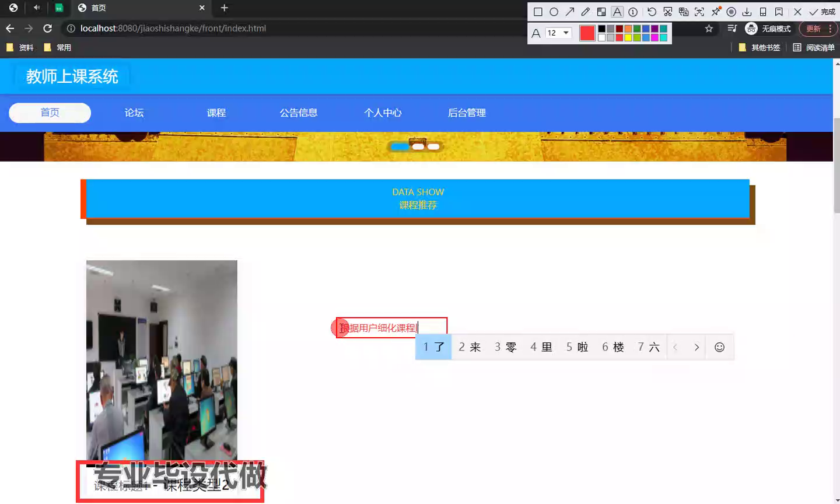Save the screenshot with download icon
This screenshot has height=504, width=840.
747,12
